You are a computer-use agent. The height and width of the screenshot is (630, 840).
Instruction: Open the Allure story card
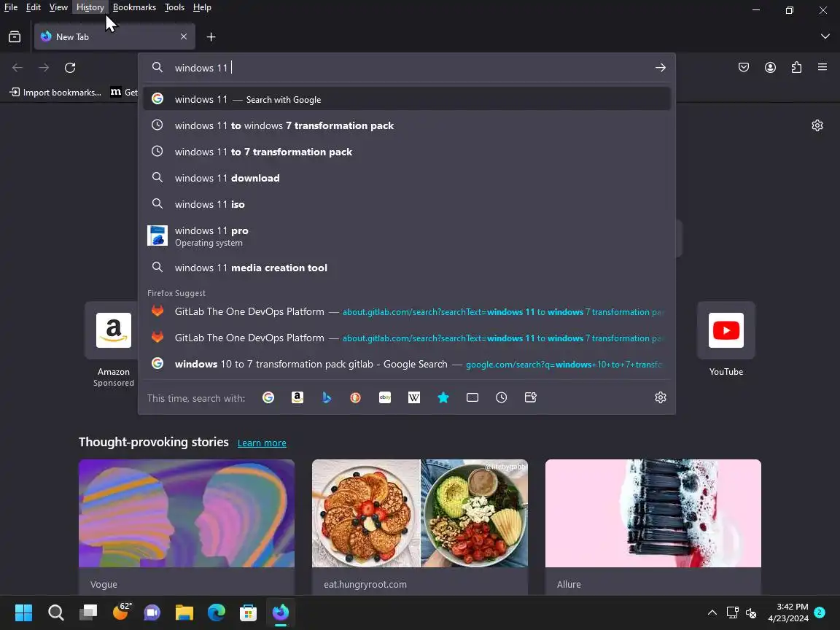(653, 527)
